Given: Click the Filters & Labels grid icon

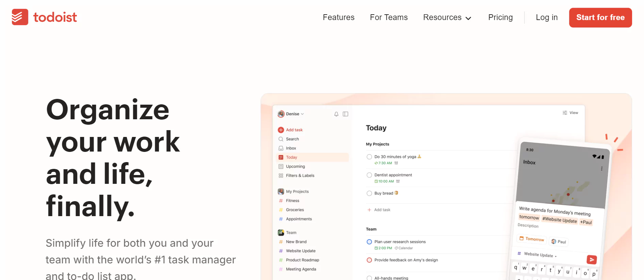Looking at the screenshot, I should coord(281,176).
